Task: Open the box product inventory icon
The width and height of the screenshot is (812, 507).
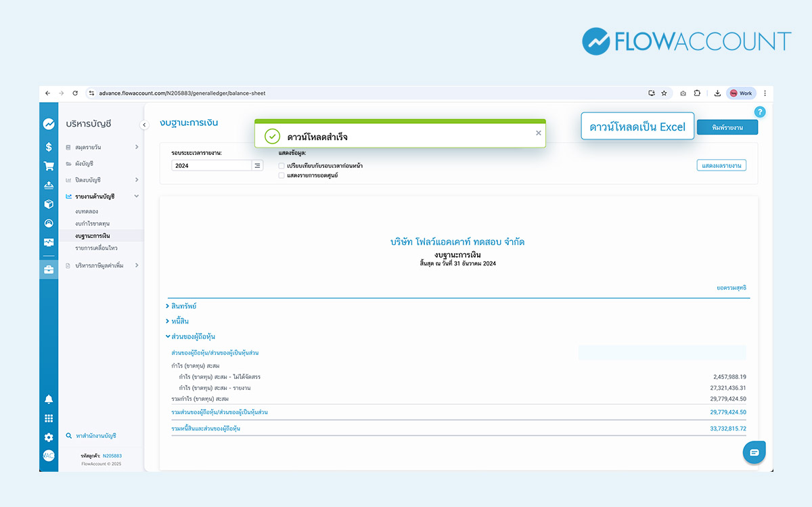Action: coord(49,204)
